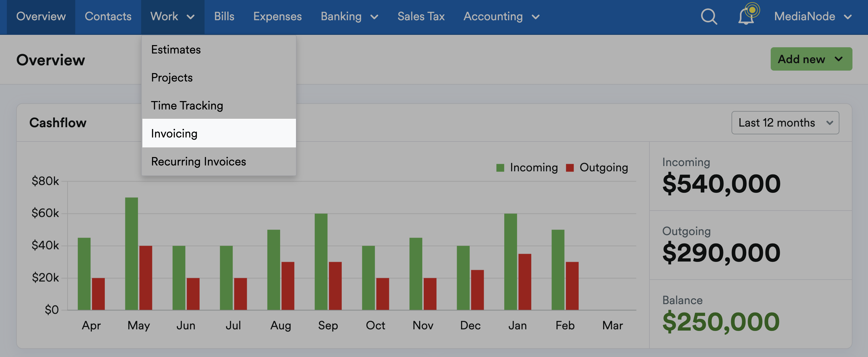Open the Bills section
This screenshot has width=868, height=357.
tap(224, 16)
